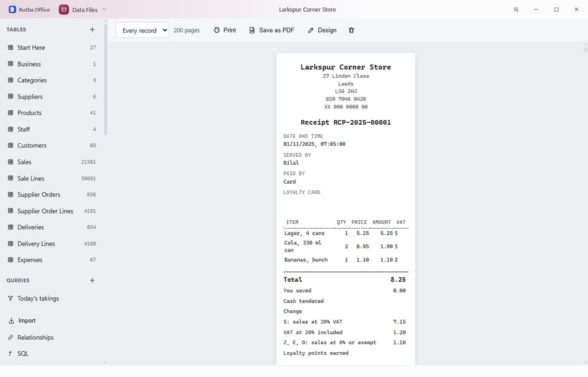Click the Print button label
This screenshot has height=377, width=588.
click(x=229, y=30)
